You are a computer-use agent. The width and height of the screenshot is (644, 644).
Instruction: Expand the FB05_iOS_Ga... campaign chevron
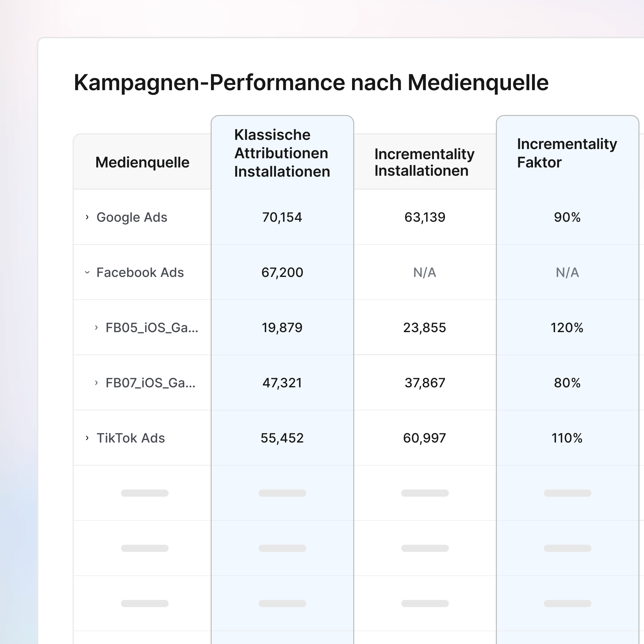tap(96, 328)
